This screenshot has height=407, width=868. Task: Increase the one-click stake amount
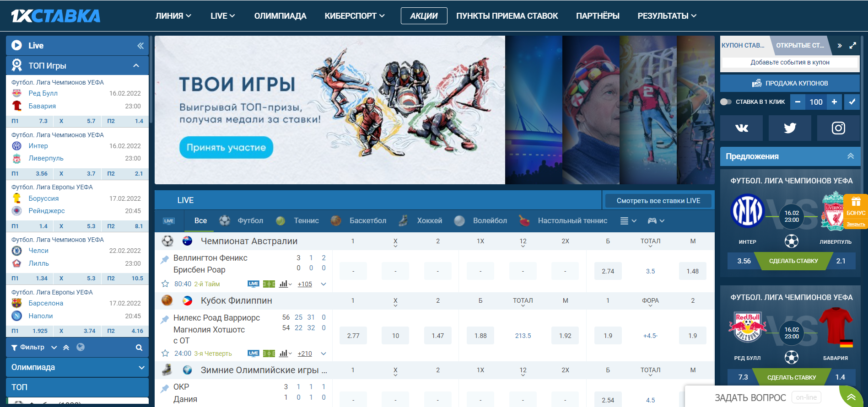tap(834, 102)
